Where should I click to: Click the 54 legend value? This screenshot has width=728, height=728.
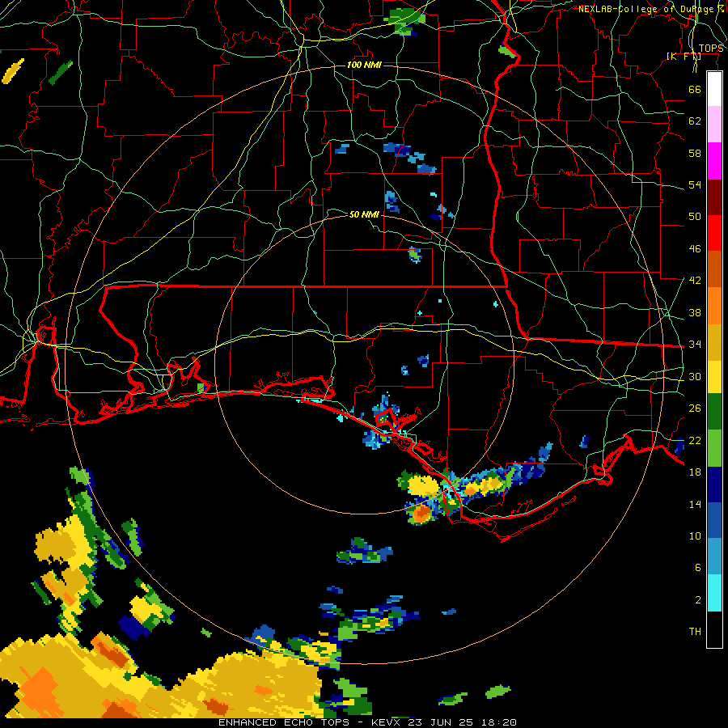[x=695, y=184]
